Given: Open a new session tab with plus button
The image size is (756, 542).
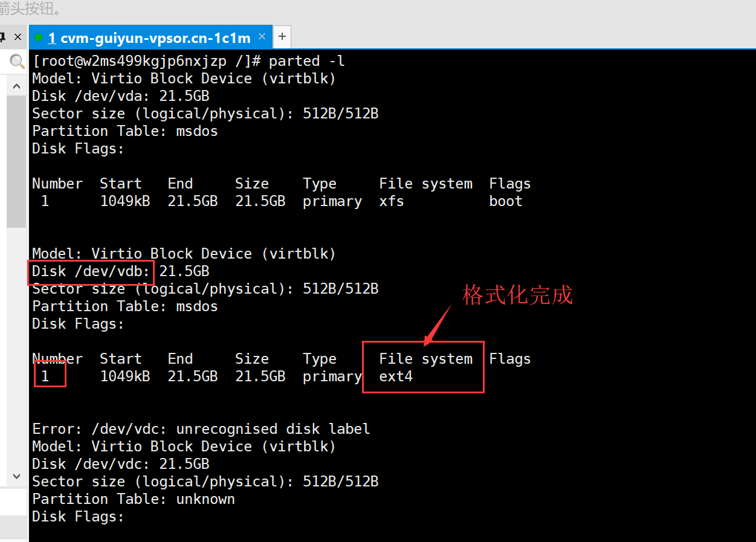Looking at the screenshot, I should coord(282,37).
